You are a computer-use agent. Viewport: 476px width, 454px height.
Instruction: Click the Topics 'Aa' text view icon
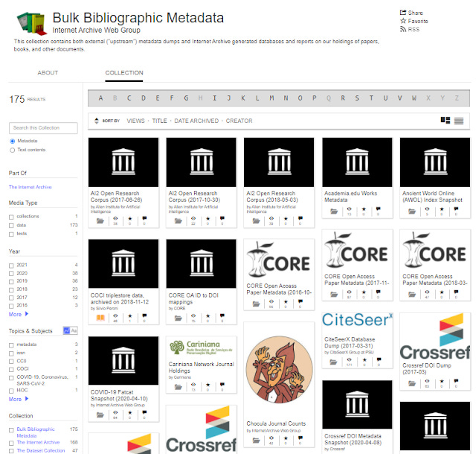74,330
